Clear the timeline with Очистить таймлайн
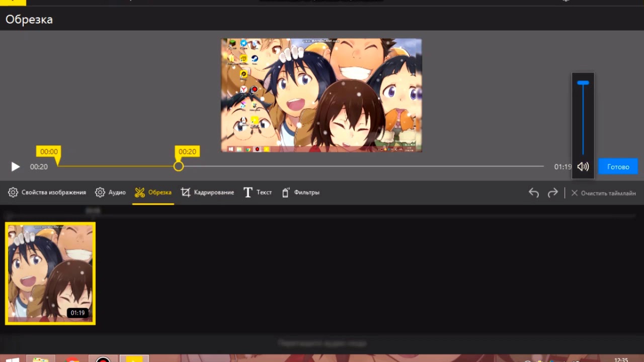This screenshot has height=362, width=644. [x=603, y=193]
